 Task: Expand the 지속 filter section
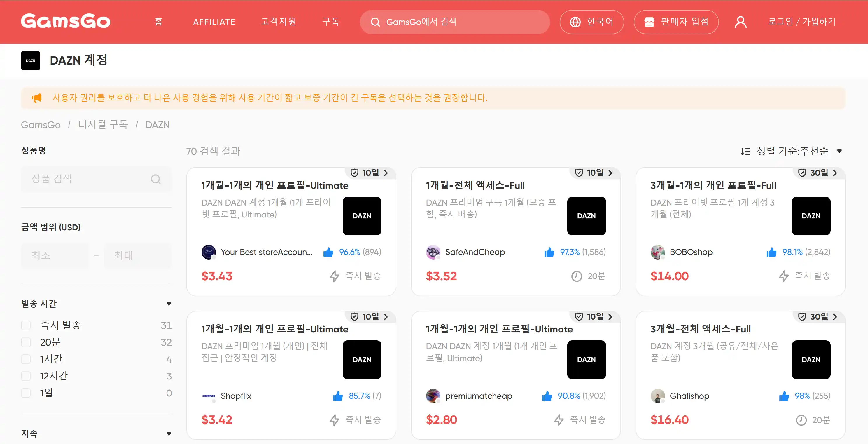point(169,433)
